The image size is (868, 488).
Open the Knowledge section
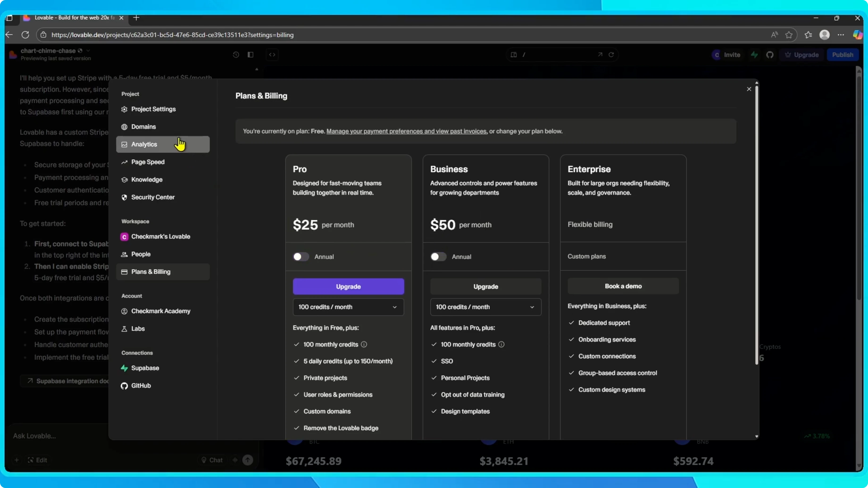click(163, 179)
